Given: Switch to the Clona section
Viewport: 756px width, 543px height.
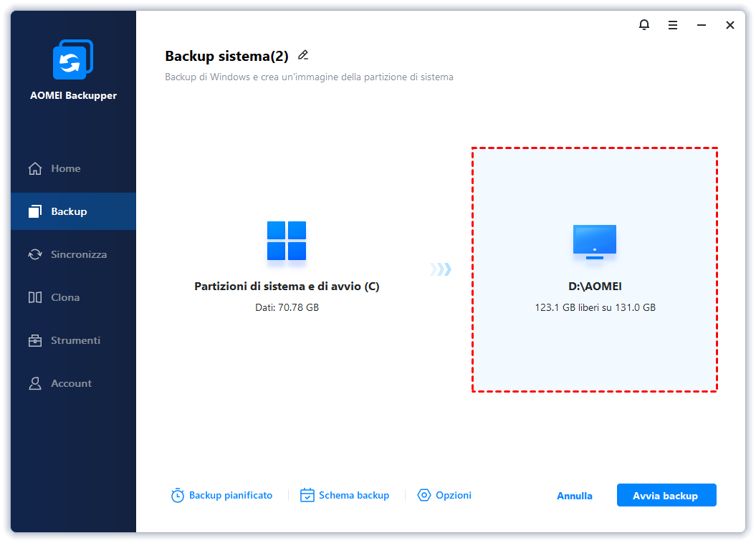Looking at the screenshot, I should (x=65, y=297).
